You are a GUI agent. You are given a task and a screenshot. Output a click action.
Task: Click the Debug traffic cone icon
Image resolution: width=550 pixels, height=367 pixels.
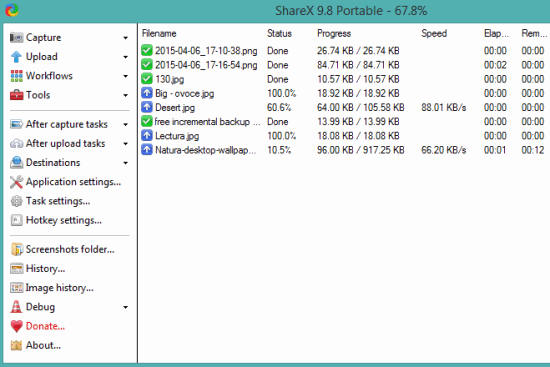pos(16,307)
